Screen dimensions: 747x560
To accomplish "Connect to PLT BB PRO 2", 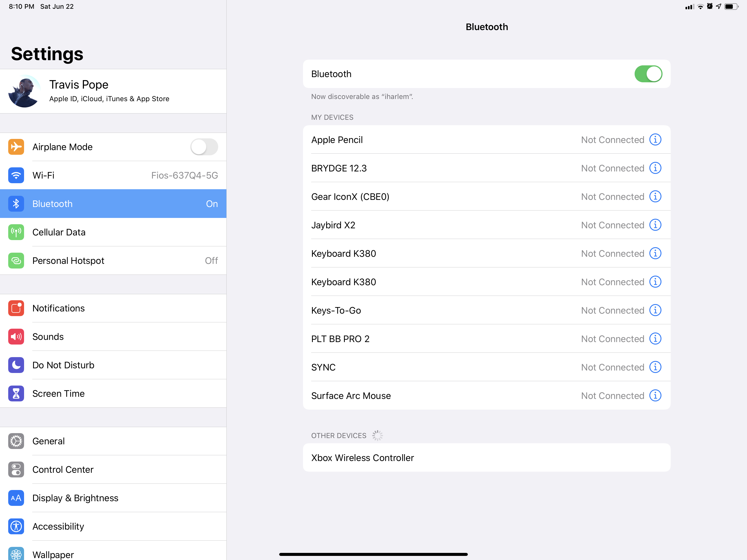I will click(487, 339).
